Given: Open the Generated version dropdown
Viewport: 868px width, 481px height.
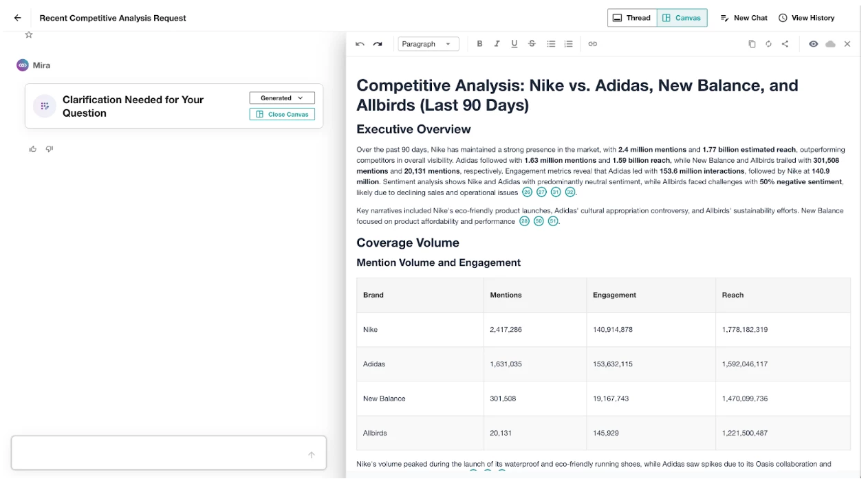Looking at the screenshot, I should tap(282, 98).
